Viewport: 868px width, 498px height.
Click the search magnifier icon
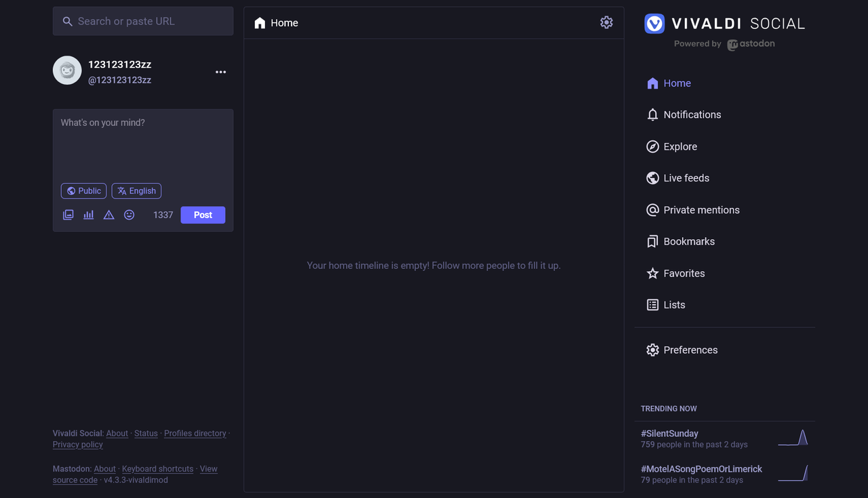67,22
